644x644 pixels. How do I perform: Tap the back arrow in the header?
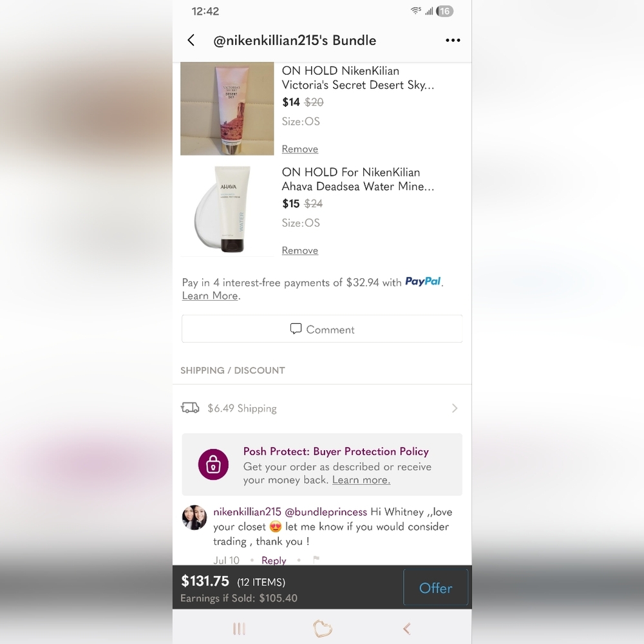pyautogui.click(x=191, y=40)
